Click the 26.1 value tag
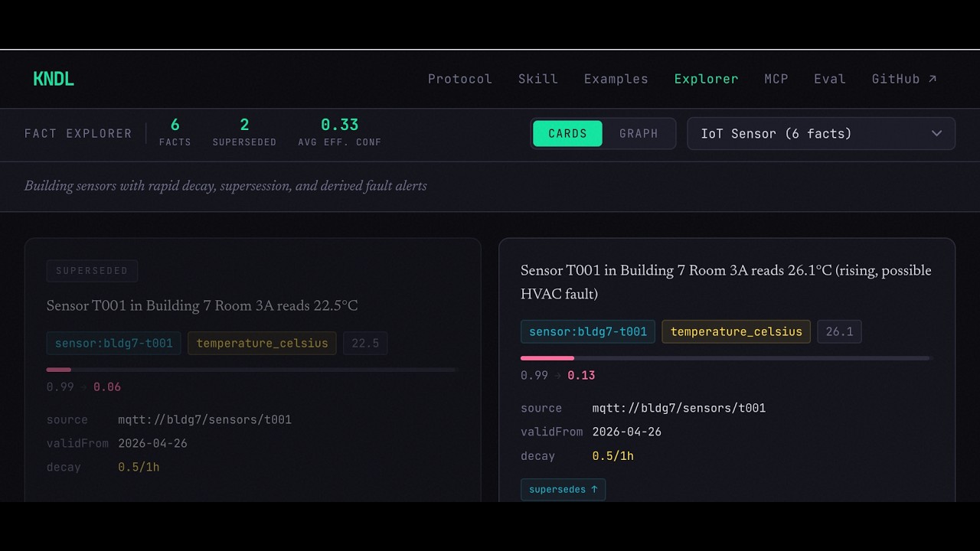This screenshot has width=980, height=551. coord(839,331)
